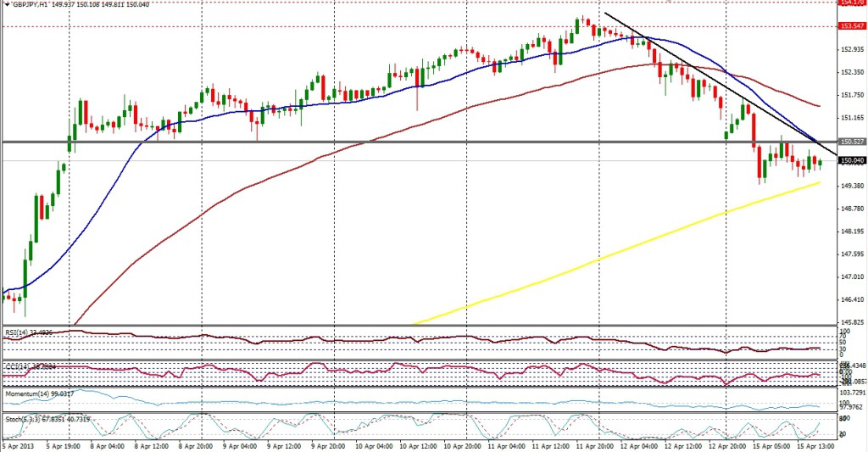Click the 153.547 red price label
Viewport: 868px width, 452px height.
[852, 26]
